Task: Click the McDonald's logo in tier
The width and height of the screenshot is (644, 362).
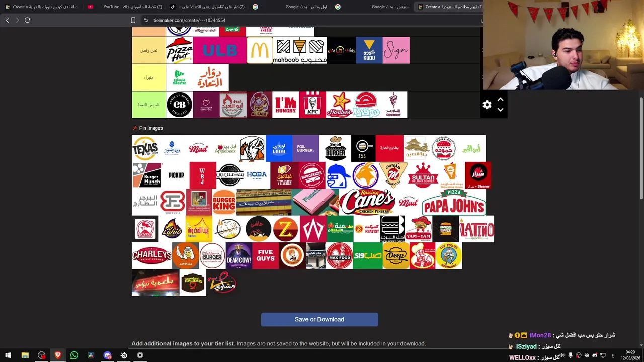Action: point(260,50)
